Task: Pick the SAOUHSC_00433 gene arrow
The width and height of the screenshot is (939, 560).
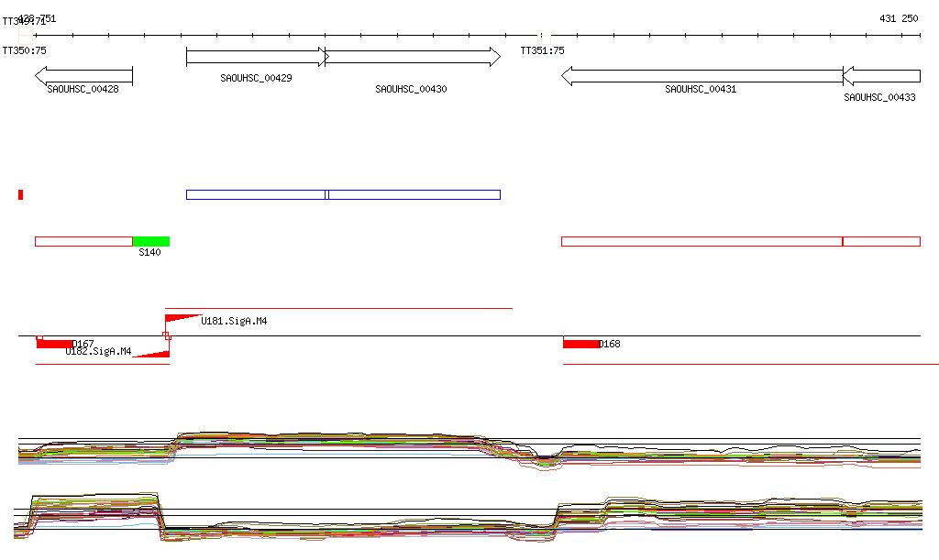Action: point(881,76)
